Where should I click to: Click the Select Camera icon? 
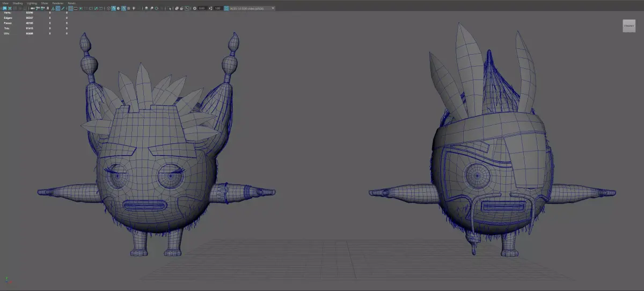[32, 9]
